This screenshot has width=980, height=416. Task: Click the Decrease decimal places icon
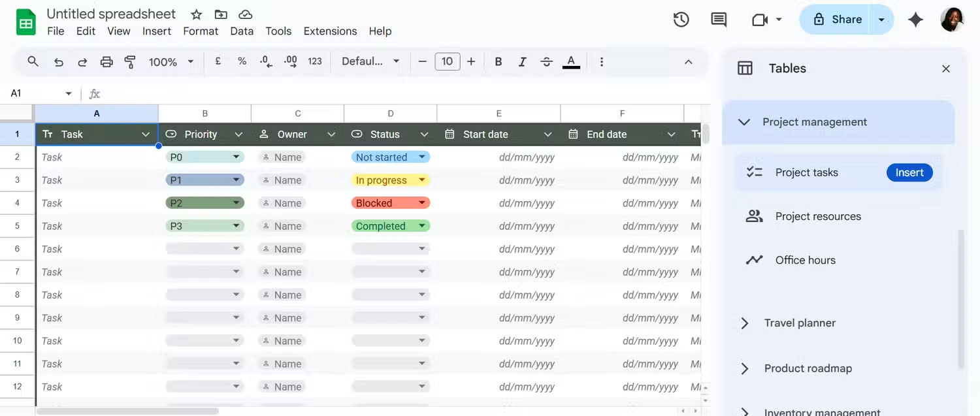[266, 61]
